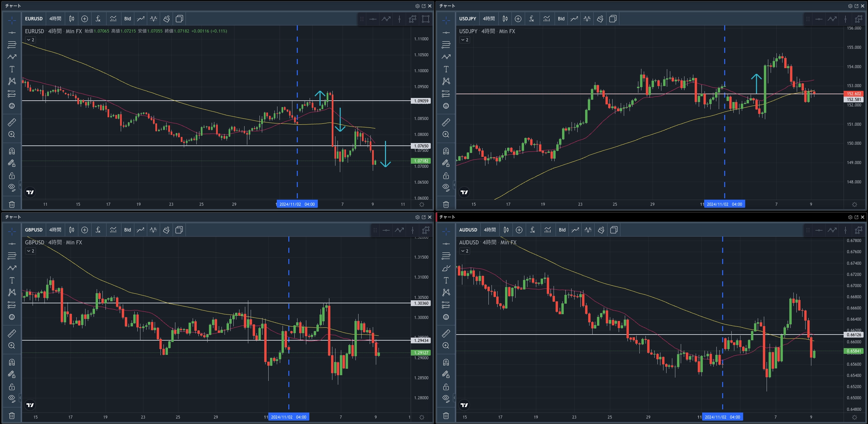Click add compare symbol plus in AUDUSD chart

[x=519, y=230]
